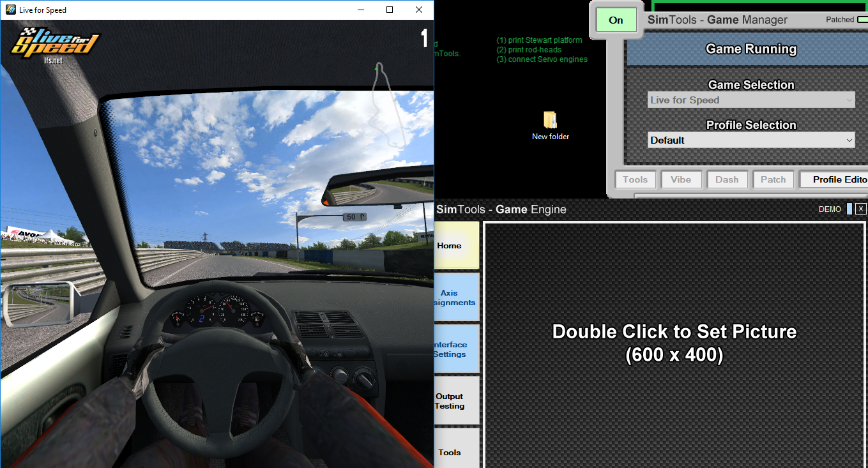Click the blue indicator beside DEMO

pos(849,209)
